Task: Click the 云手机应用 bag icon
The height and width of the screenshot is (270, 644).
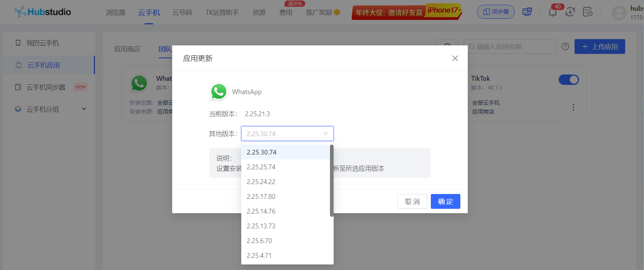Action: coord(18,65)
